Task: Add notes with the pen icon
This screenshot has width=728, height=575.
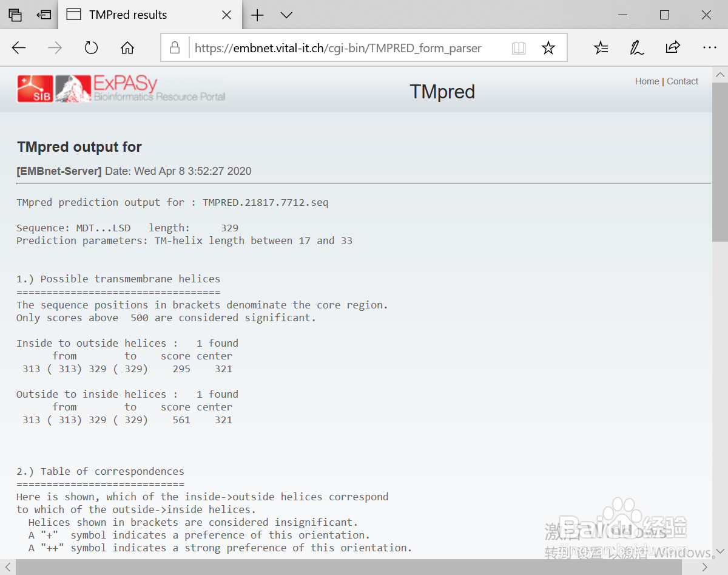Action: click(x=637, y=48)
